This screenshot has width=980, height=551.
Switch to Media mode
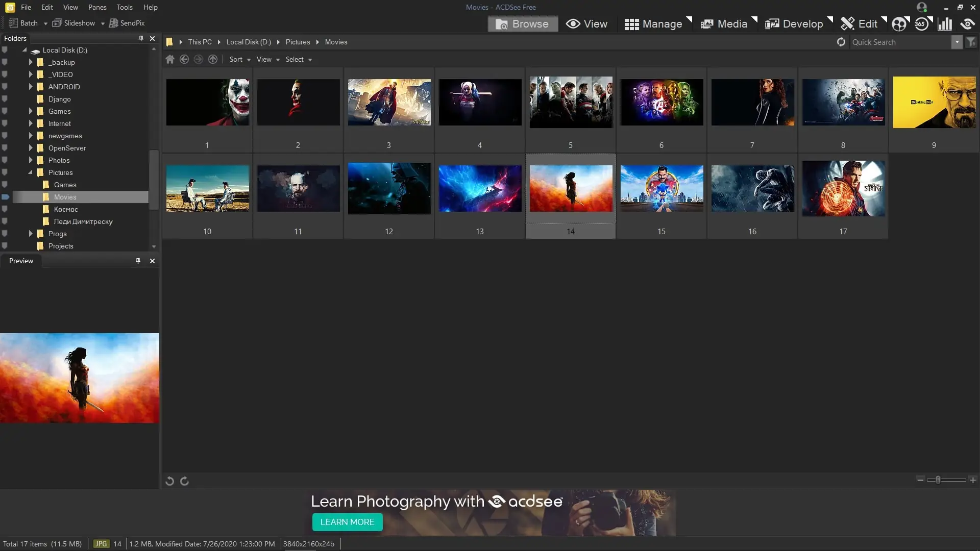coord(724,24)
